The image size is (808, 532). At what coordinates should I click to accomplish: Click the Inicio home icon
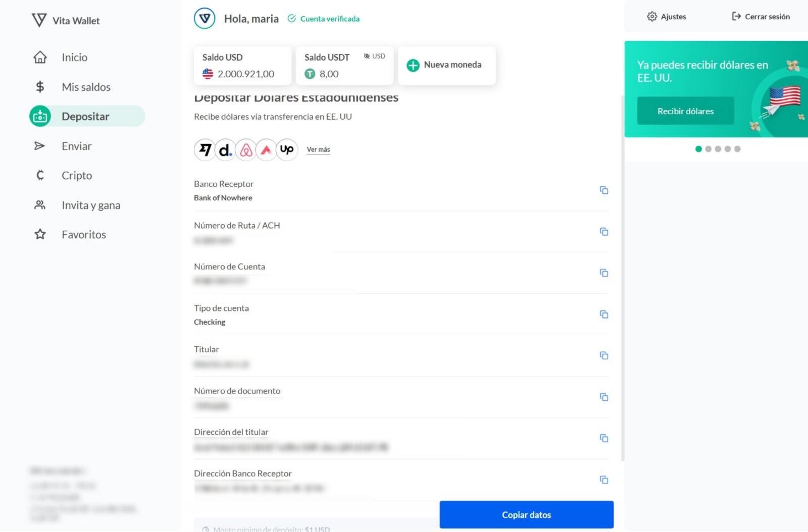(x=40, y=57)
